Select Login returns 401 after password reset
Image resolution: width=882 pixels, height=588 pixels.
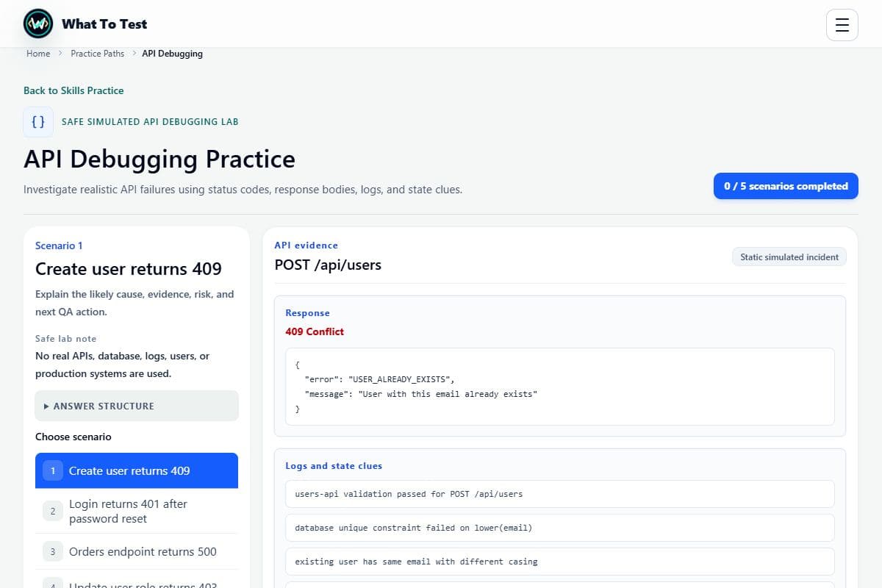coord(137,511)
